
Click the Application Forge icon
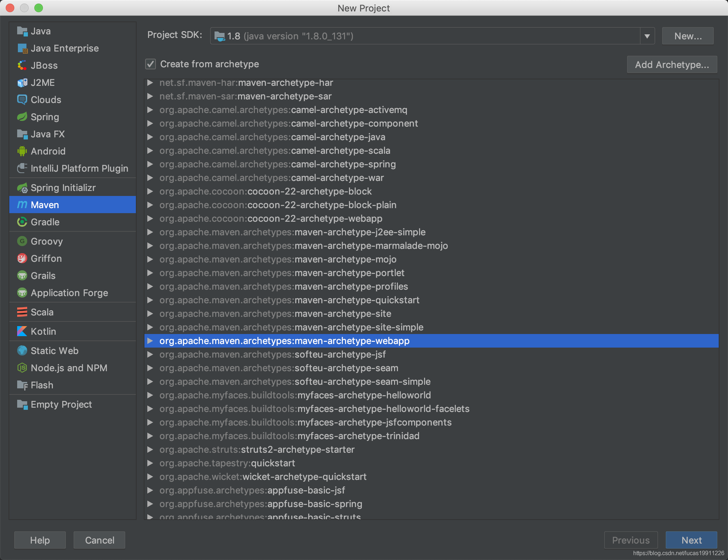point(22,293)
